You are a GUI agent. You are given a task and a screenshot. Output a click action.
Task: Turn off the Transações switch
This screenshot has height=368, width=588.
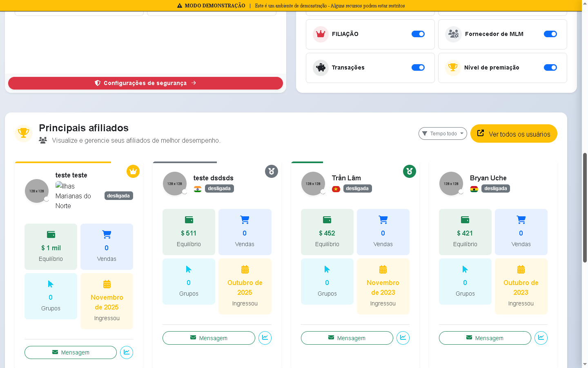coord(418,67)
